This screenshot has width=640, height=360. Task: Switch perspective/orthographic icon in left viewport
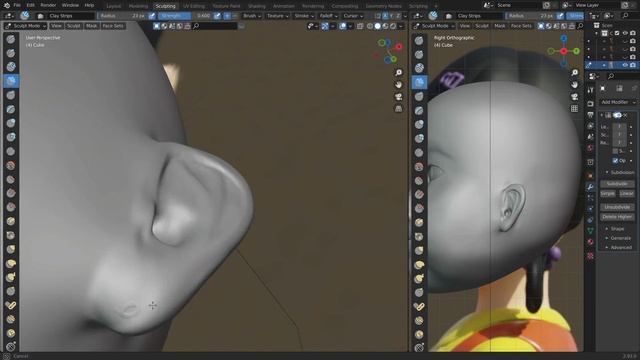point(398,109)
